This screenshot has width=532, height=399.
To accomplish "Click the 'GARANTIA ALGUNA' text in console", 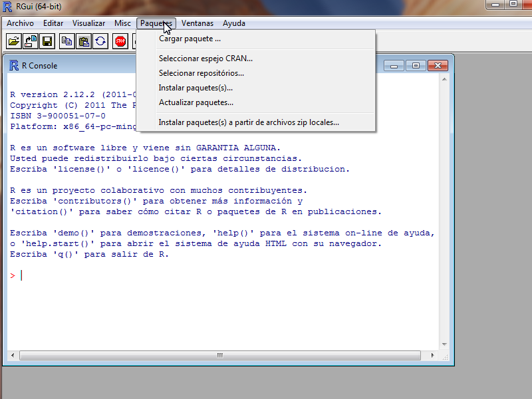I will pos(238,148).
